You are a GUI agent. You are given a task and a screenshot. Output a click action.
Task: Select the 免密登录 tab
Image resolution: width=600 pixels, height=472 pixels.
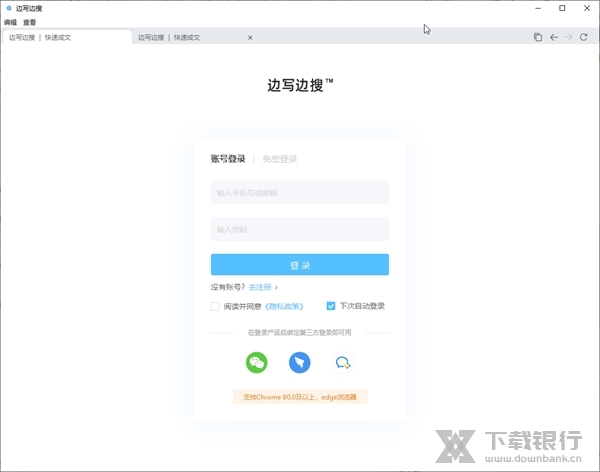280,158
